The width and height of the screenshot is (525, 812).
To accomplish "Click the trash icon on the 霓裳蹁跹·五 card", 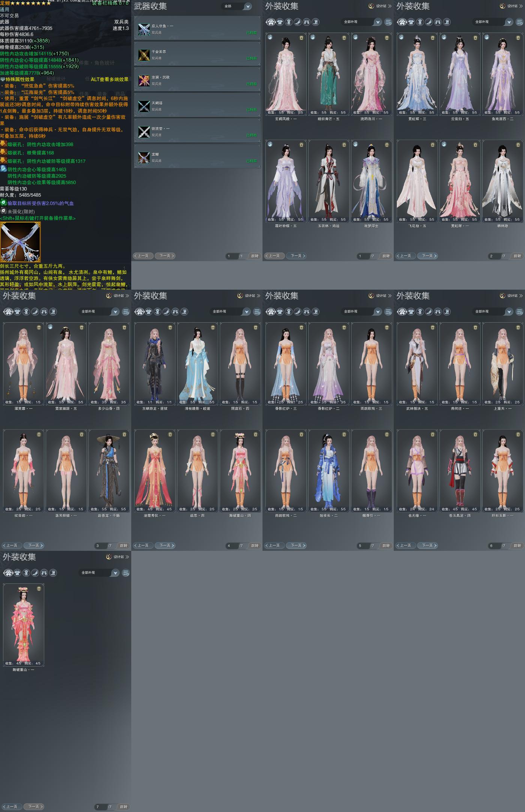I will coord(82,327).
